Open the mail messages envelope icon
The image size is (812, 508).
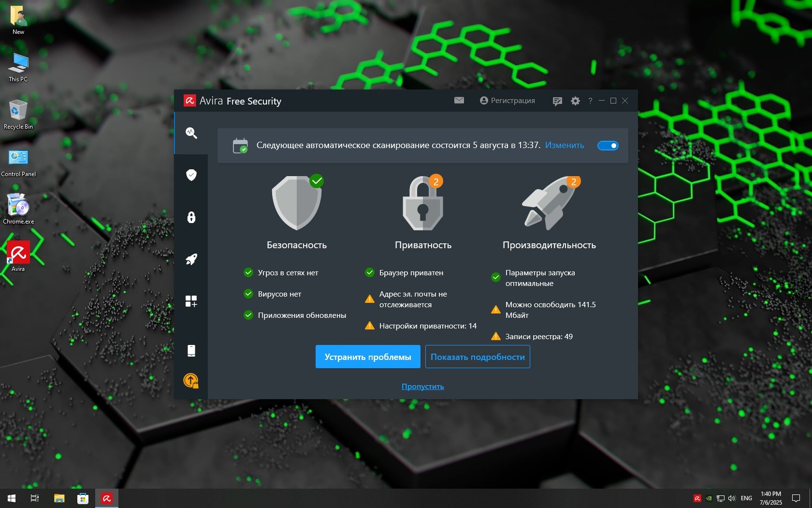pyautogui.click(x=459, y=100)
